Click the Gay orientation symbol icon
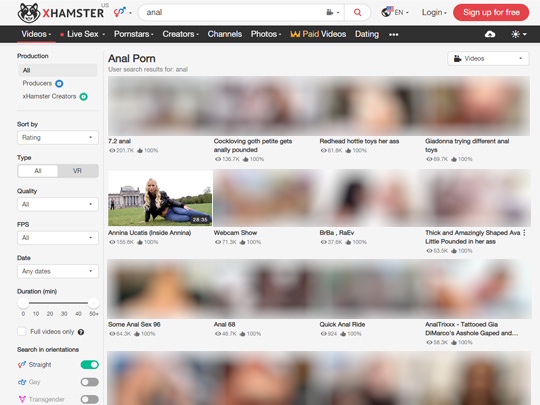 click(x=22, y=382)
